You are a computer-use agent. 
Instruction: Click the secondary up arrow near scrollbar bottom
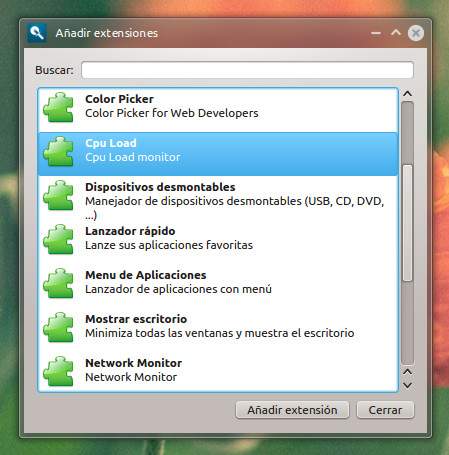point(407,371)
